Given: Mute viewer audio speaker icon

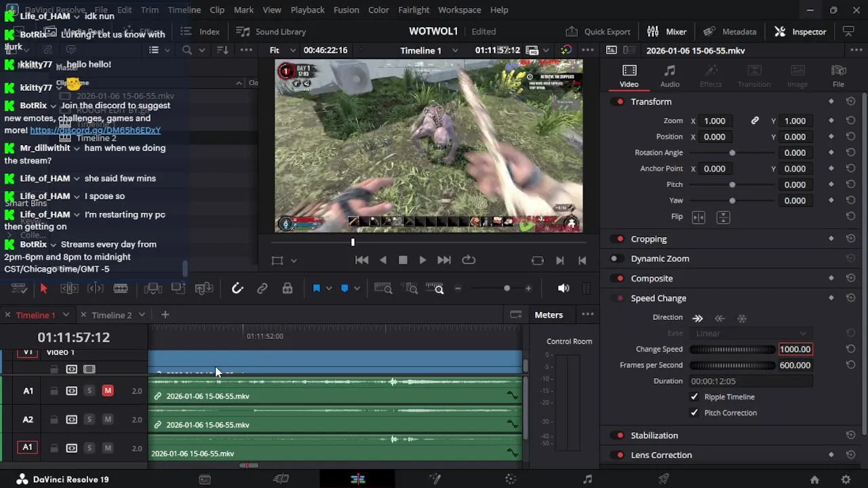Looking at the screenshot, I should tap(564, 288).
